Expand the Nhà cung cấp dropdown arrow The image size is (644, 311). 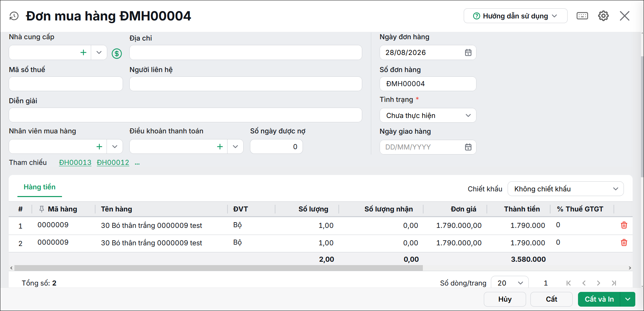pyautogui.click(x=99, y=53)
